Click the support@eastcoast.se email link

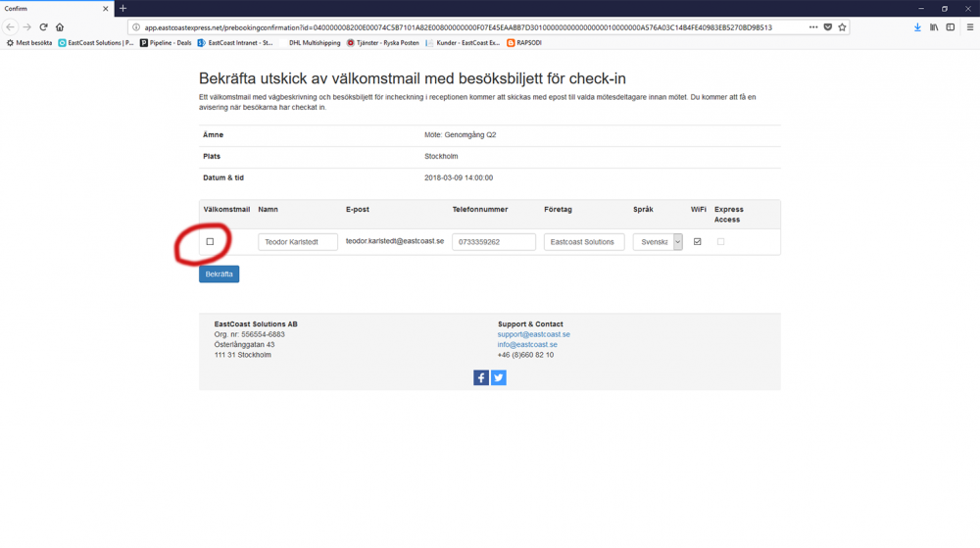pyautogui.click(x=533, y=334)
